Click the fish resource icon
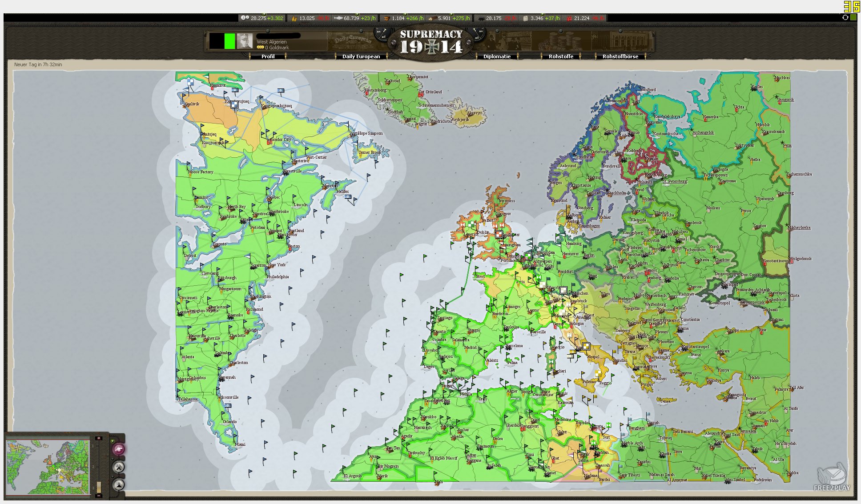This screenshot has width=861, height=504. point(338,18)
